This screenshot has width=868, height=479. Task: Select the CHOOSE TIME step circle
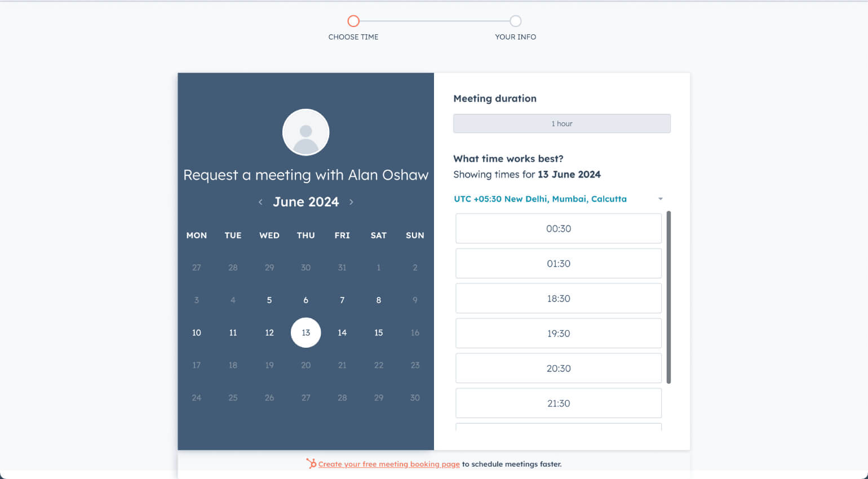[x=353, y=20]
